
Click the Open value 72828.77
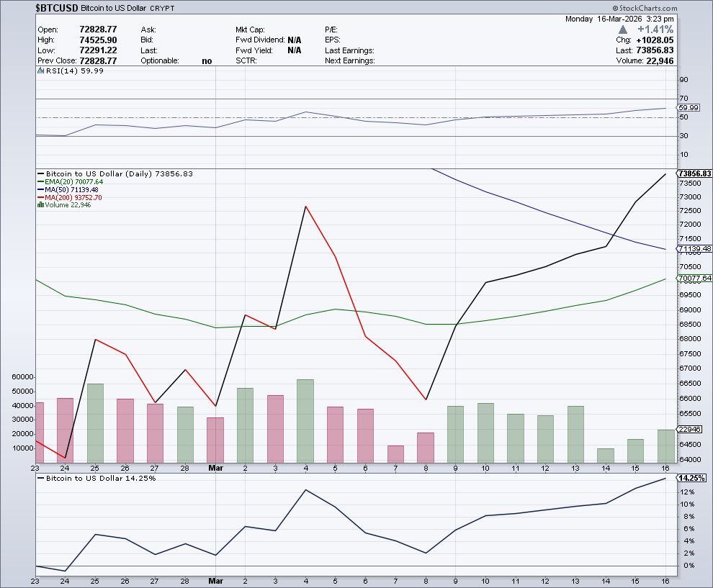(98, 30)
